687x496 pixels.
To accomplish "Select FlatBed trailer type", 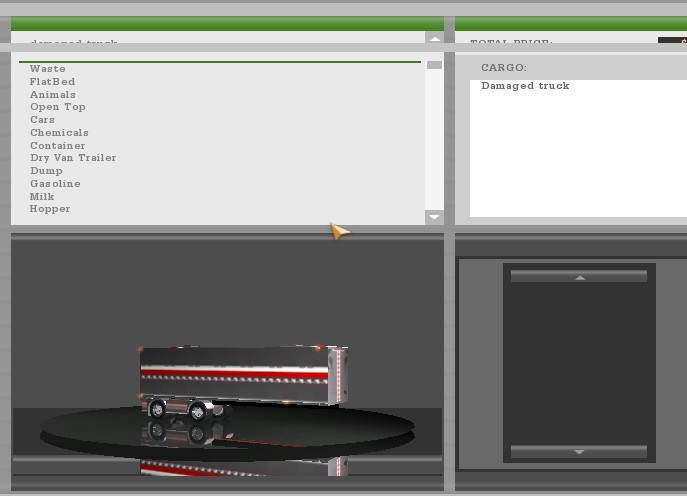I will 52,81.
